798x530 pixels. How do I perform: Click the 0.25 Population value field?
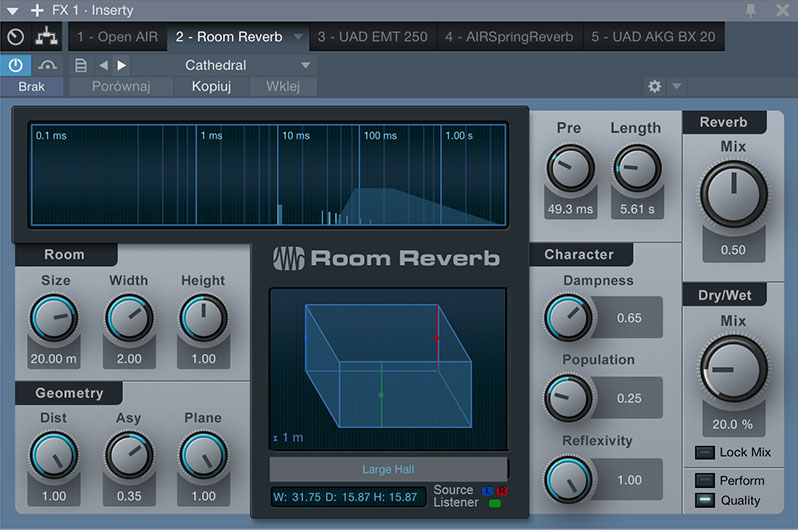tap(629, 398)
